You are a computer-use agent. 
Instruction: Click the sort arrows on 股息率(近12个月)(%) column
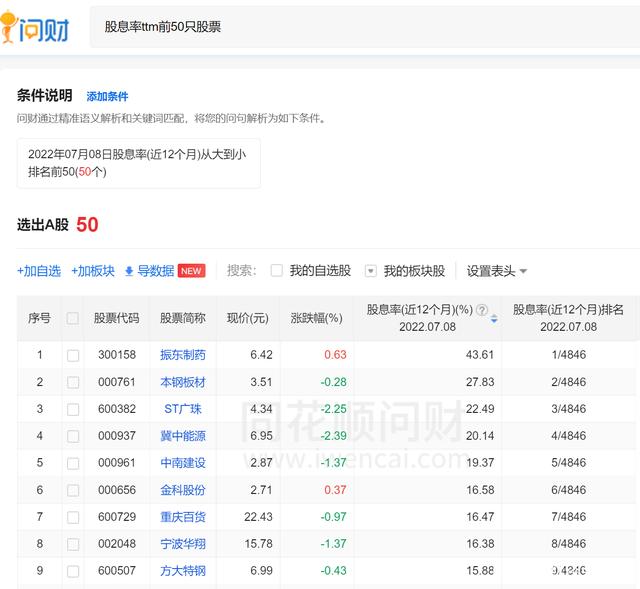pos(494,319)
